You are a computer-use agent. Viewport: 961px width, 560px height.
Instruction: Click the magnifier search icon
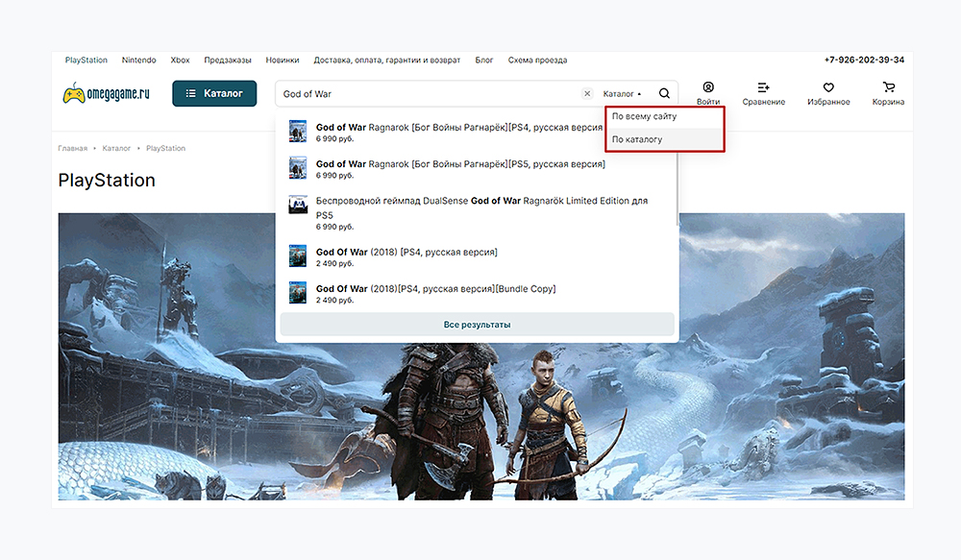(664, 93)
